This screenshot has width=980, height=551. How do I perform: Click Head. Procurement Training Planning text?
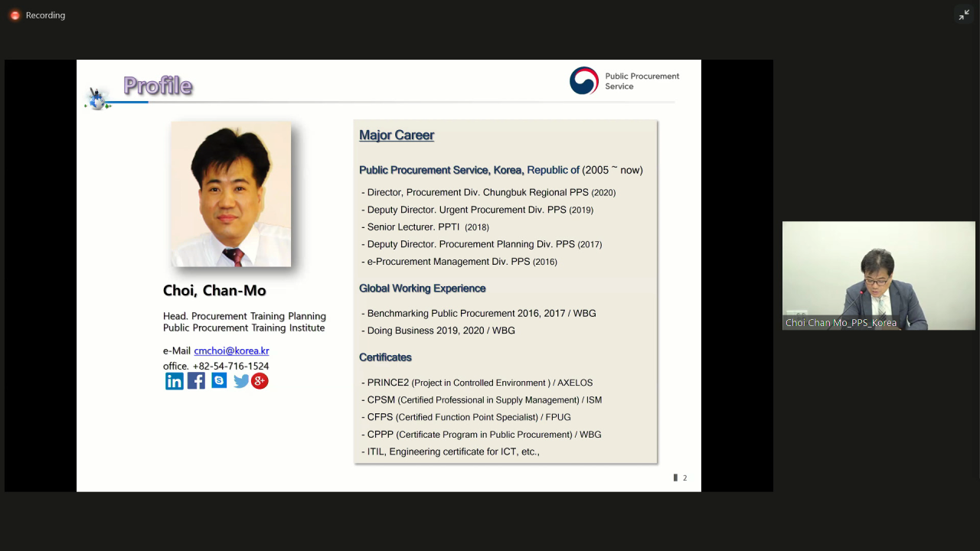tap(244, 316)
